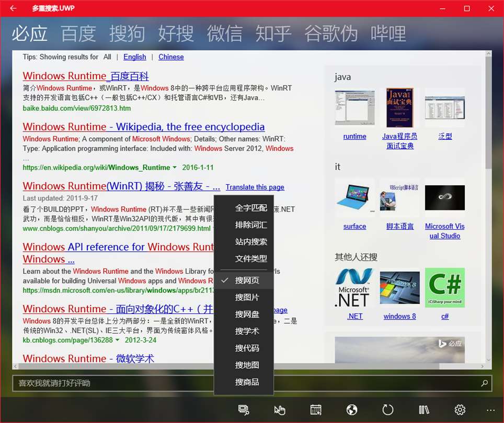
Task: Open the Microsoft Visual Studio thumbnail
Action: [x=445, y=197]
